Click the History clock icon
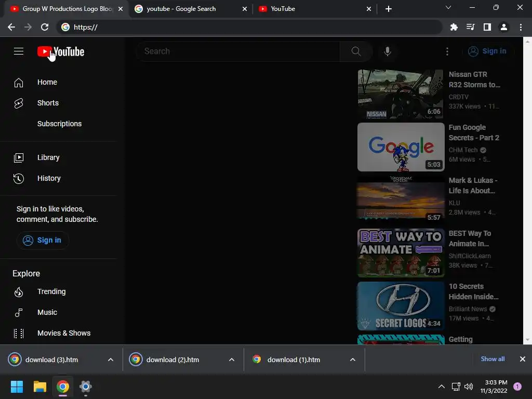The height and width of the screenshot is (399, 532). click(19, 179)
